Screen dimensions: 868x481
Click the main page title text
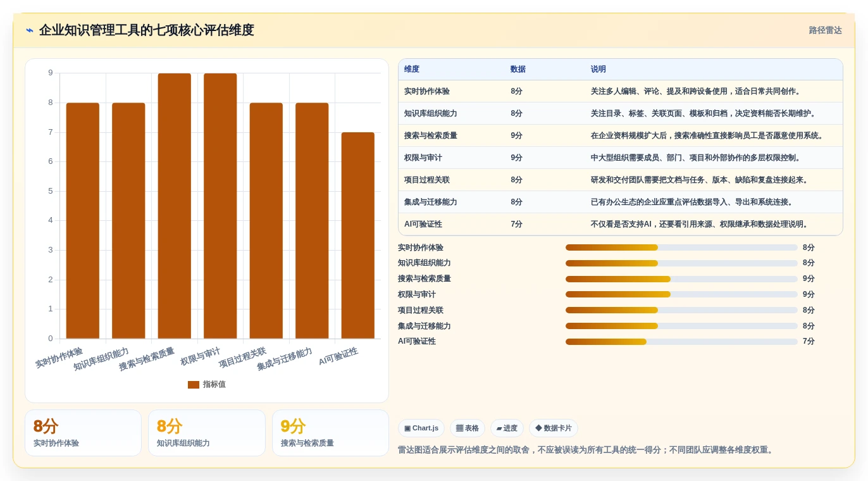tap(146, 30)
